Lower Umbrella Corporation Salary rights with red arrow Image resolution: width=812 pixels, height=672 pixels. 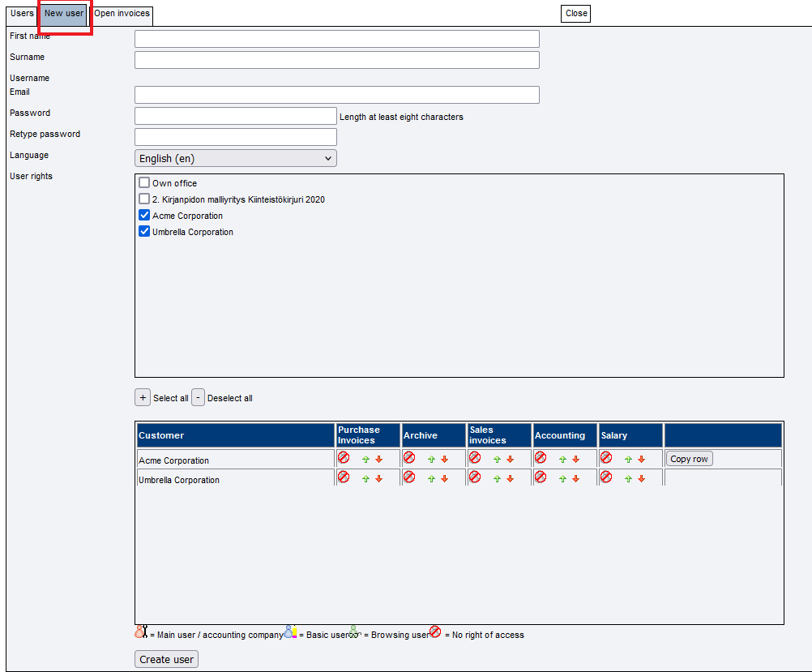[x=642, y=479]
